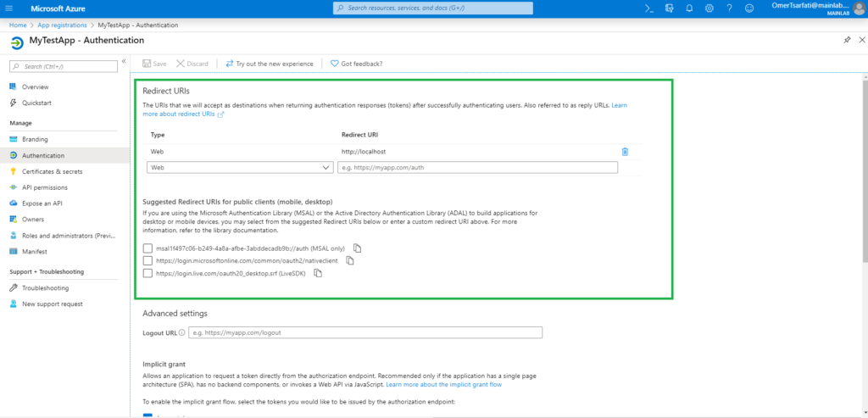This screenshot has height=418, width=868.
Task: Check the login.microsoftonline.com nativeclient checkbox
Action: pyautogui.click(x=147, y=260)
